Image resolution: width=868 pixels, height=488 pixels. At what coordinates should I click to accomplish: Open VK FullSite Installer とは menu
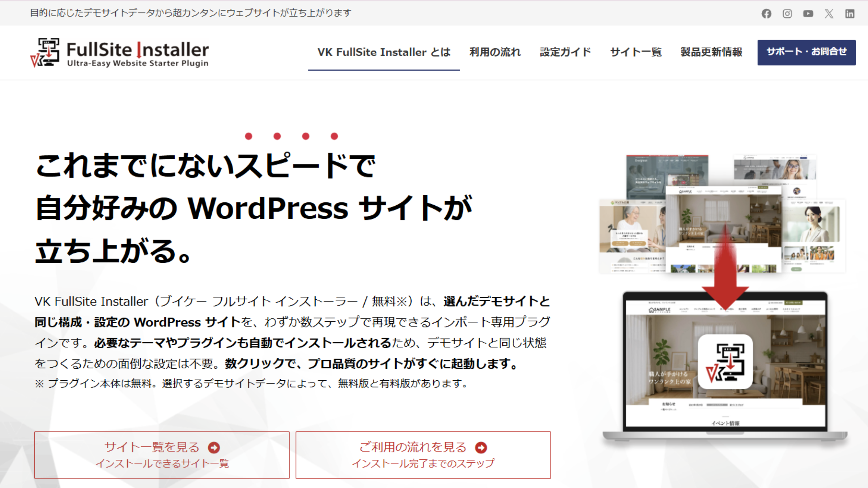[384, 52]
